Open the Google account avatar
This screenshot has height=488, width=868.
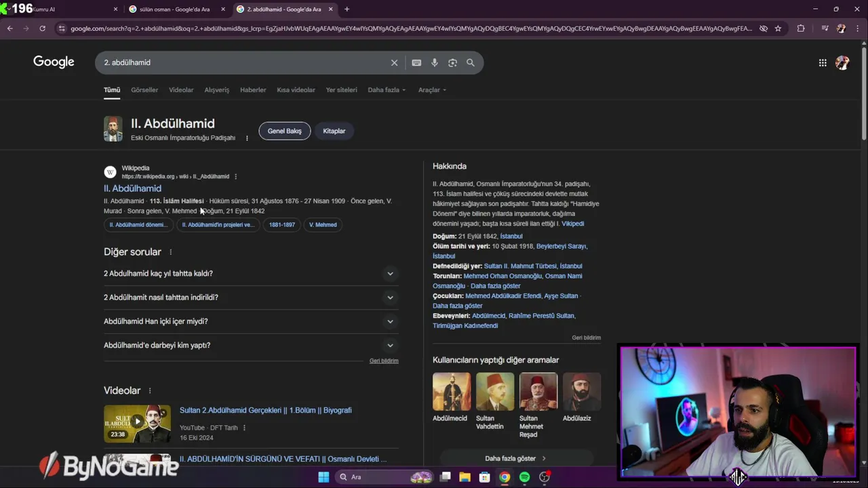pyautogui.click(x=842, y=62)
